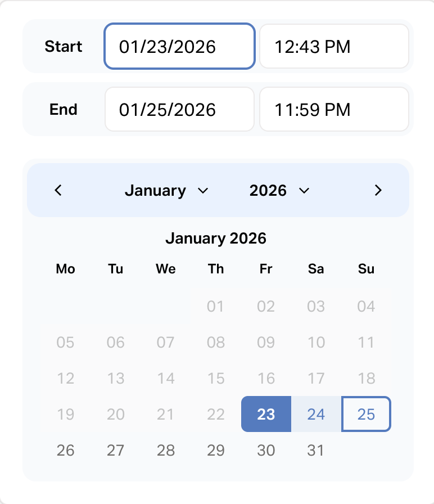Choose January 31 in the calendar
The width and height of the screenshot is (434, 504).
316,451
